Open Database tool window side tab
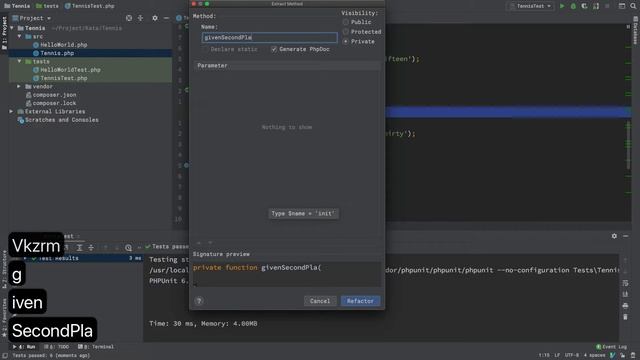The width and height of the screenshot is (640, 360). tap(636, 31)
